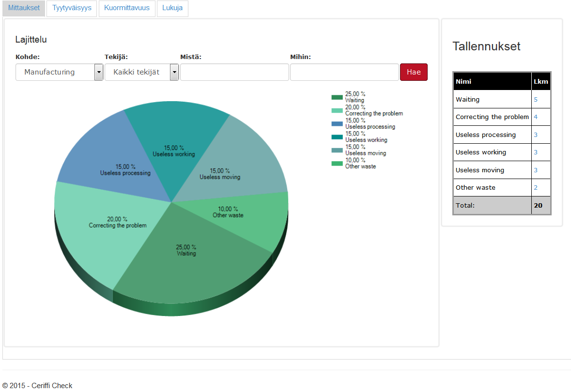This screenshot has width=571, height=392.
Task: Go to the Kuormittavuus tab
Action: (x=127, y=8)
